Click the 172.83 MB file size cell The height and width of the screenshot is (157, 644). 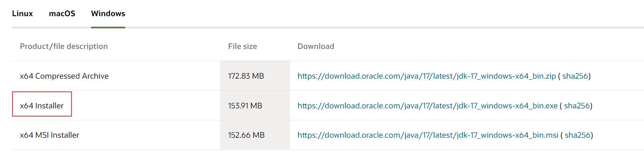[255, 76]
